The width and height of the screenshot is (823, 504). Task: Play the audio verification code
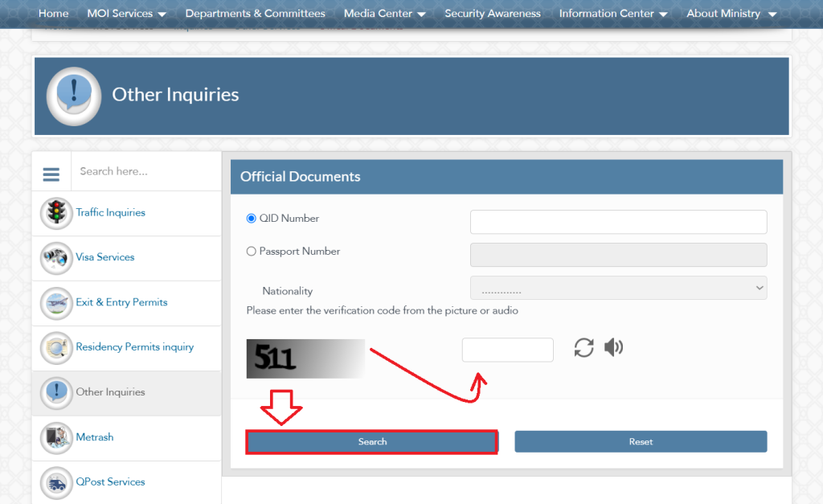pyautogui.click(x=614, y=347)
